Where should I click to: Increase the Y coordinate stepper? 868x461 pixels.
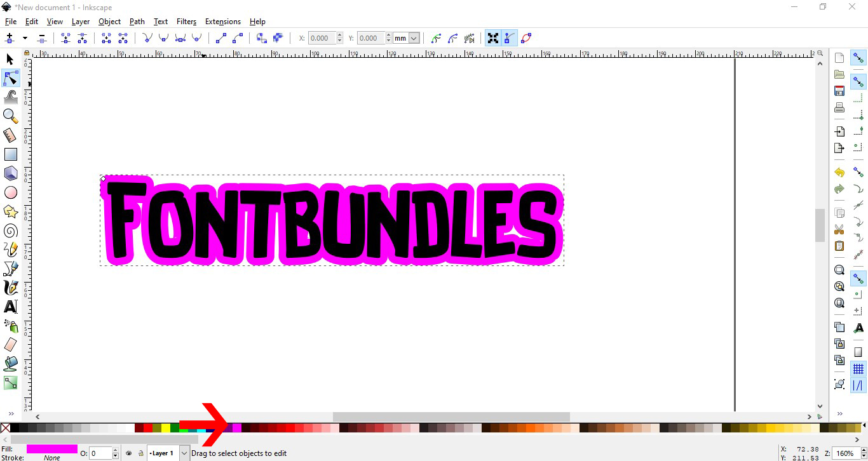point(389,36)
